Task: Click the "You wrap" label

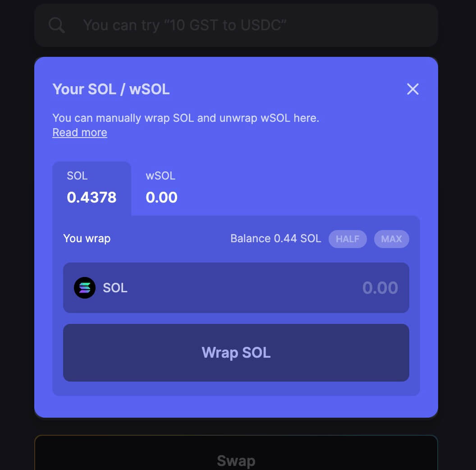Action: 87,239
